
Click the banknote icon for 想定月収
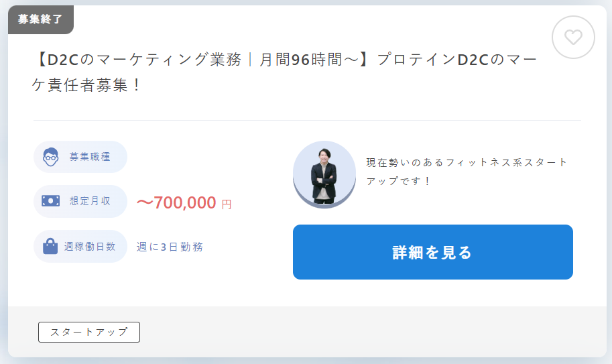51,201
